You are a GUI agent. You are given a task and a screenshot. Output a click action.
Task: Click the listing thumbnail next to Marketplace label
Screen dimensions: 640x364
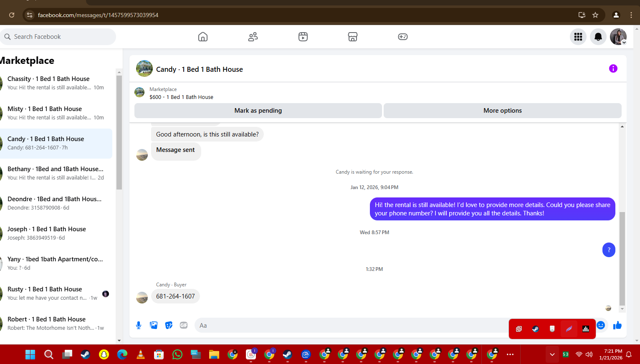pos(139,92)
